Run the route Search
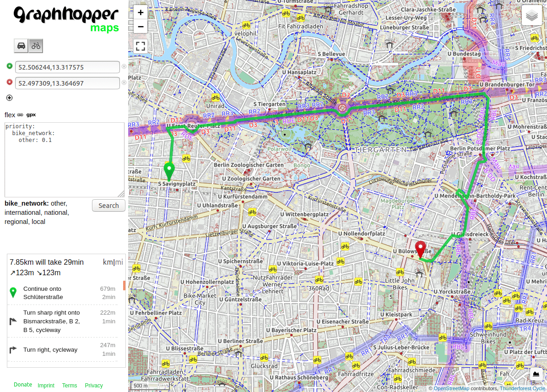 108,205
